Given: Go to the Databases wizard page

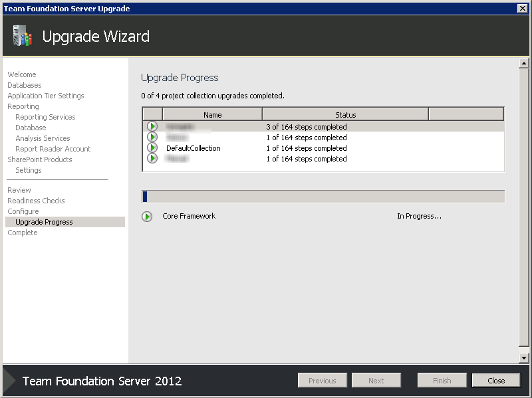Looking at the screenshot, I should click(x=25, y=85).
